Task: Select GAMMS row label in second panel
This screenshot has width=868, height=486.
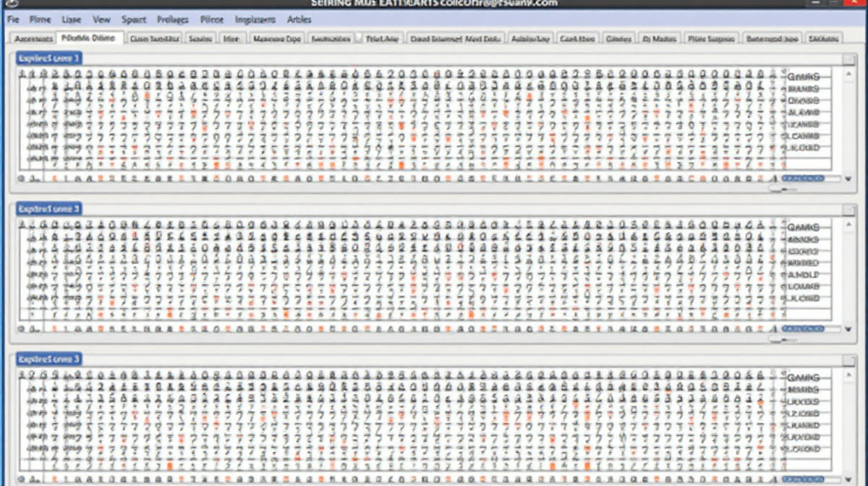Action: (x=803, y=228)
